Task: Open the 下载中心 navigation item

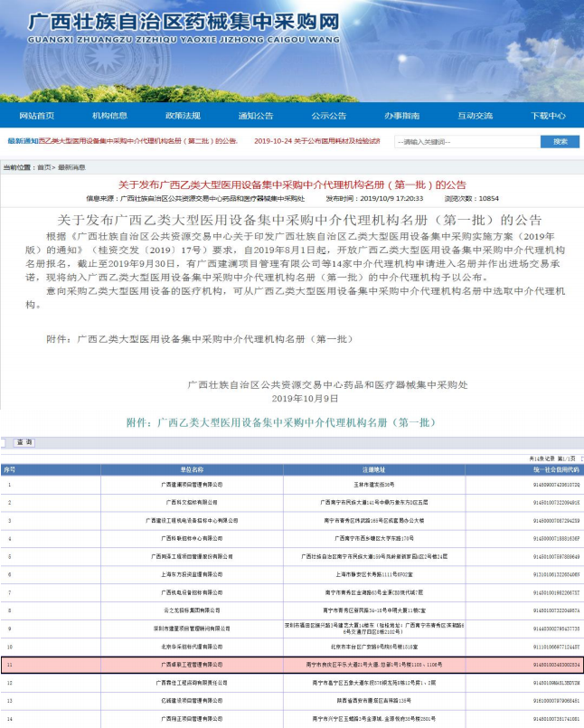Action: (548, 116)
